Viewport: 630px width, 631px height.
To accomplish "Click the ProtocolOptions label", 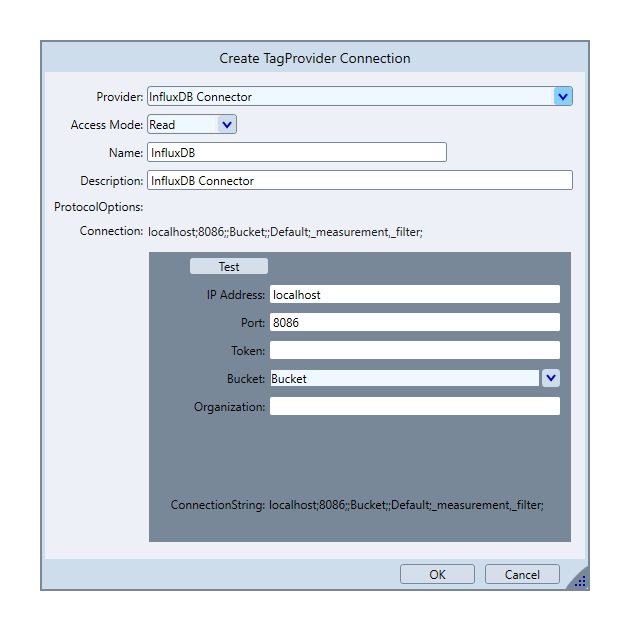I will pyautogui.click(x=99, y=208).
